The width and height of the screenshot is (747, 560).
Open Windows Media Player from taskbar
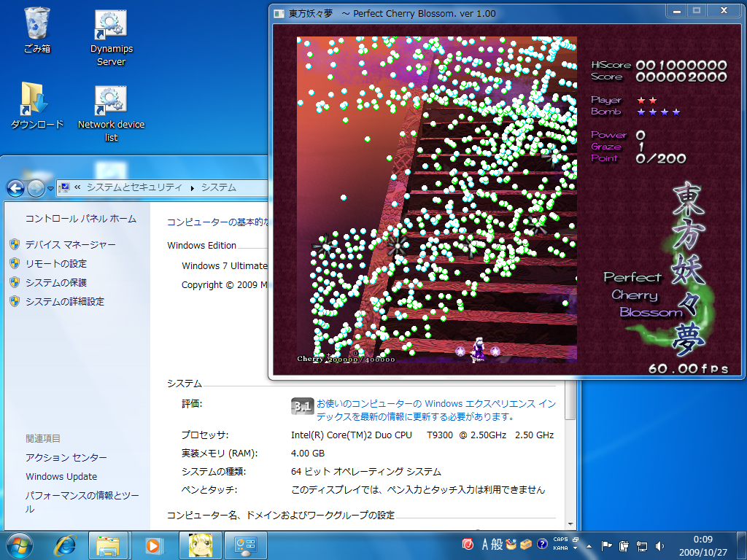(x=154, y=545)
